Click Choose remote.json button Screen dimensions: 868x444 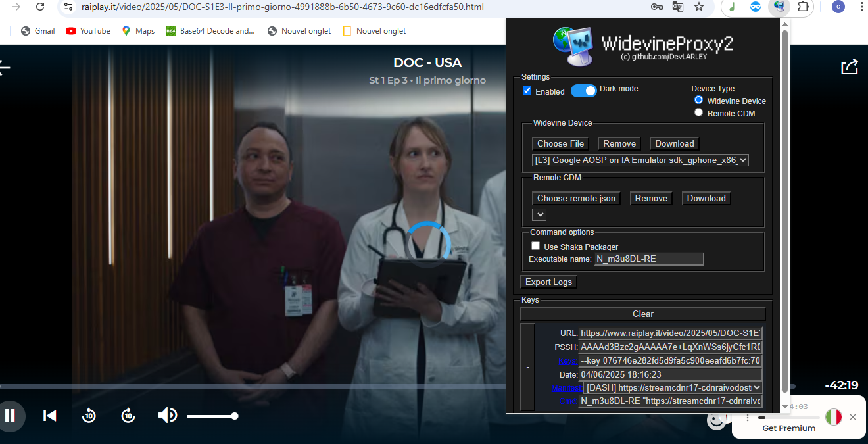(577, 198)
